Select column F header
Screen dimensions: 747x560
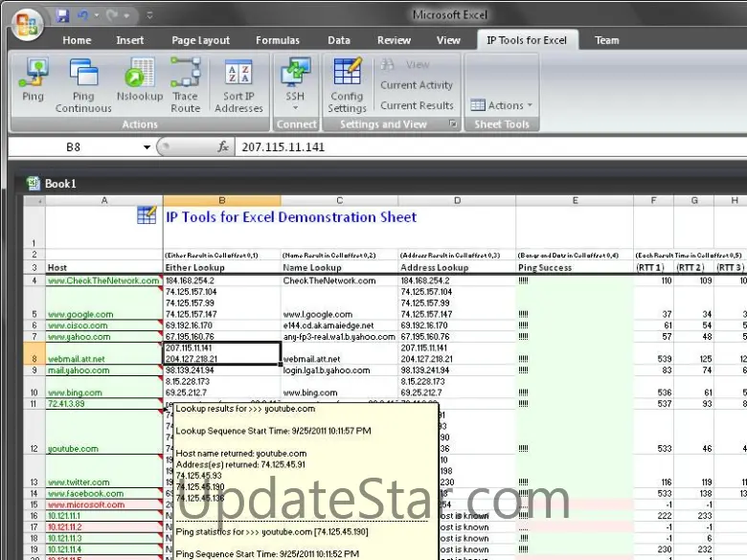click(x=653, y=201)
